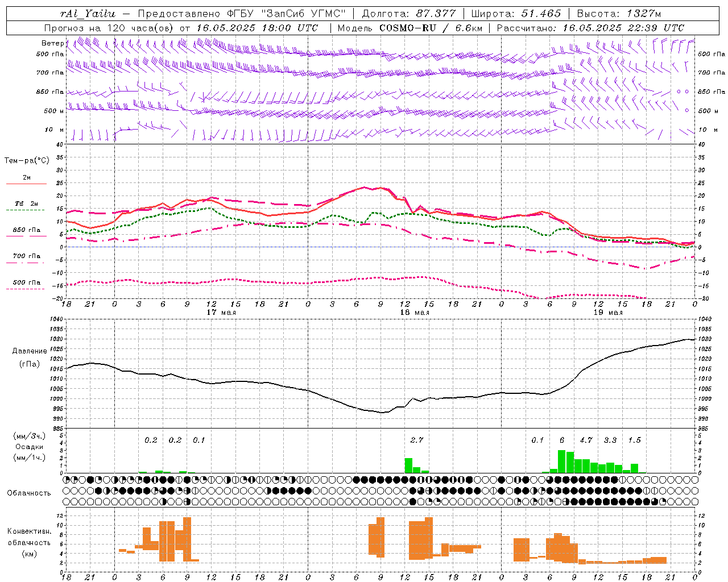Click the 18 мая date label
The image size is (728, 582).
pyautogui.click(x=415, y=313)
